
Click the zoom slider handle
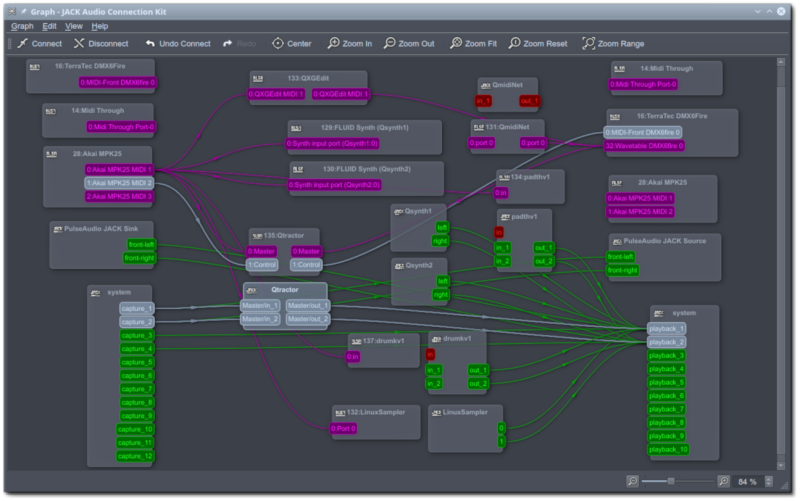coord(670,481)
